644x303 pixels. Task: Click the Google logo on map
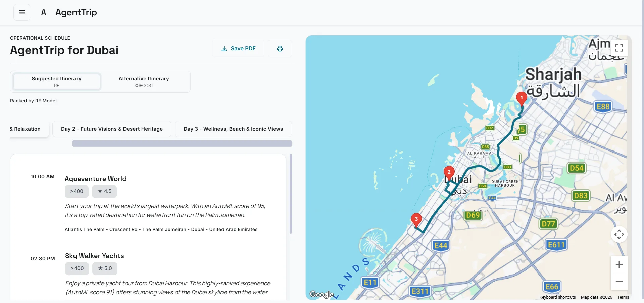[321, 294]
